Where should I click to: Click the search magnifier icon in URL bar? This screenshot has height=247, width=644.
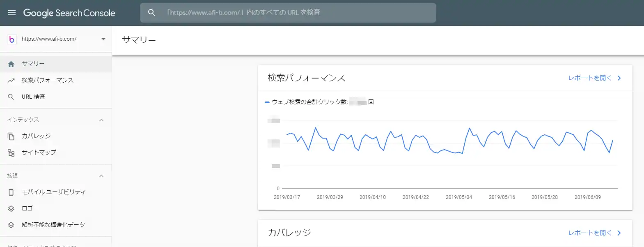click(151, 13)
